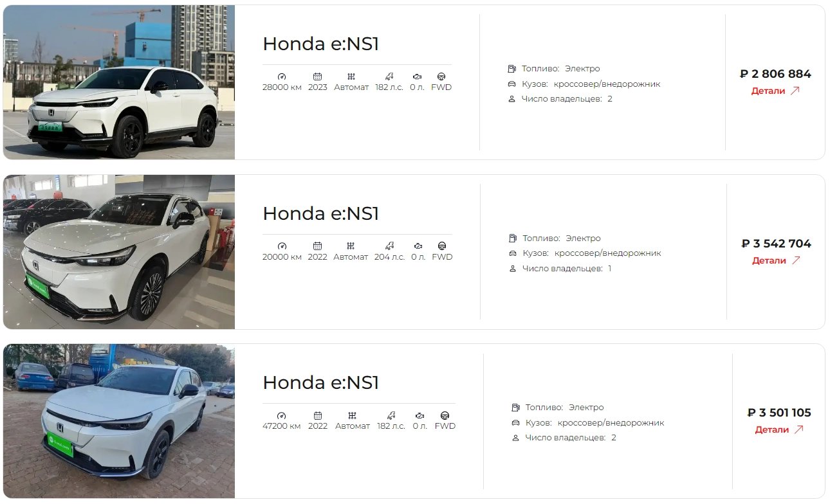Click the red arrow next to Детали for ₽ 2 806 884
The height and width of the screenshot is (504, 830).
[x=795, y=91]
